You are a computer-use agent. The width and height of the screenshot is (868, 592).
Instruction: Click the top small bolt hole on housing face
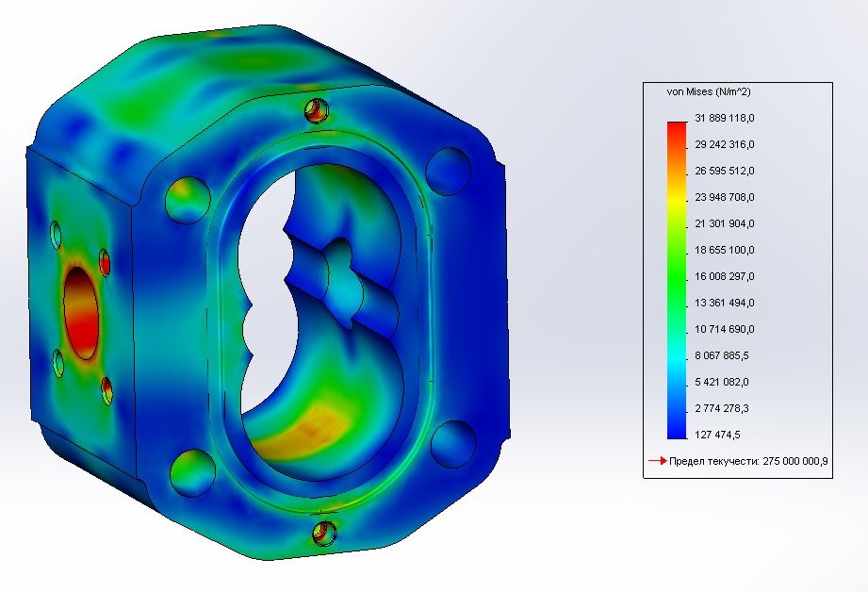pyautogui.click(x=317, y=110)
